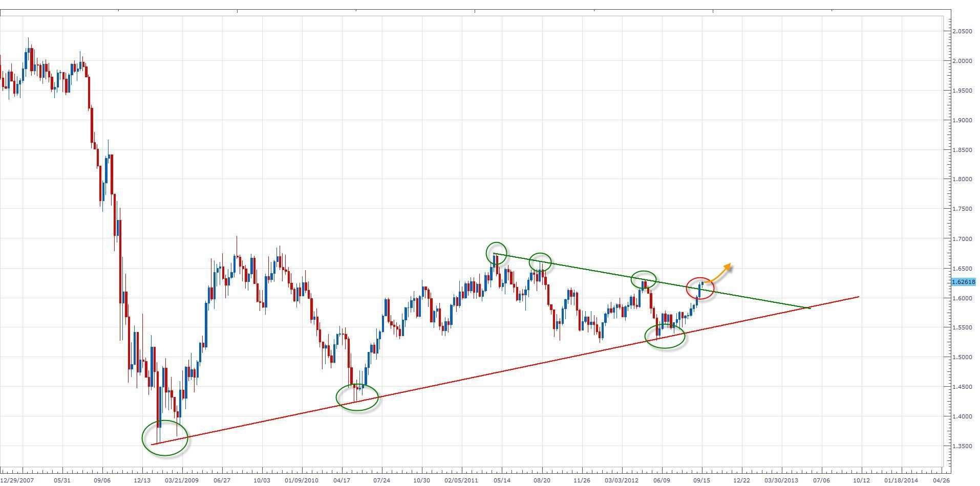Choose the 1.8000 price axis label
Image resolution: width=980 pixels, height=486 pixels.
pos(962,179)
